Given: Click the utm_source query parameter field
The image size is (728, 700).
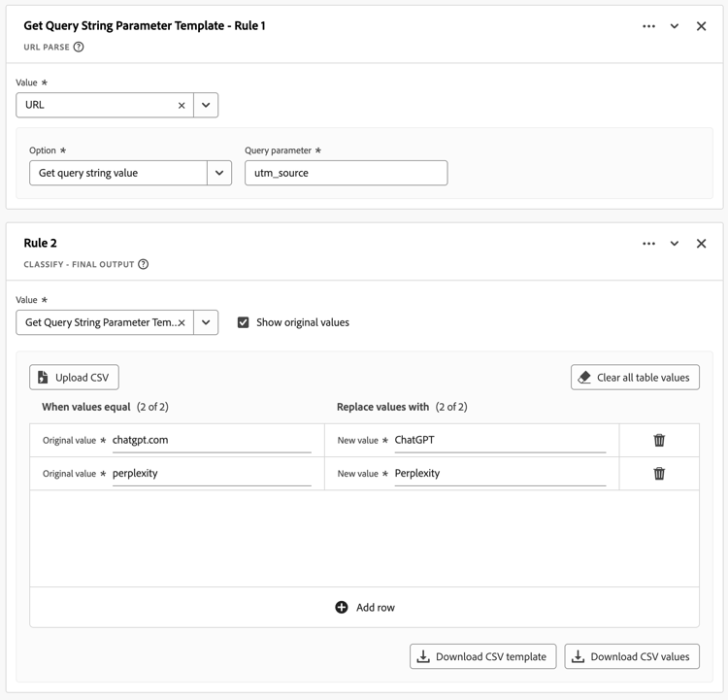Looking at the screenshot, I should (x=346, y=173).
